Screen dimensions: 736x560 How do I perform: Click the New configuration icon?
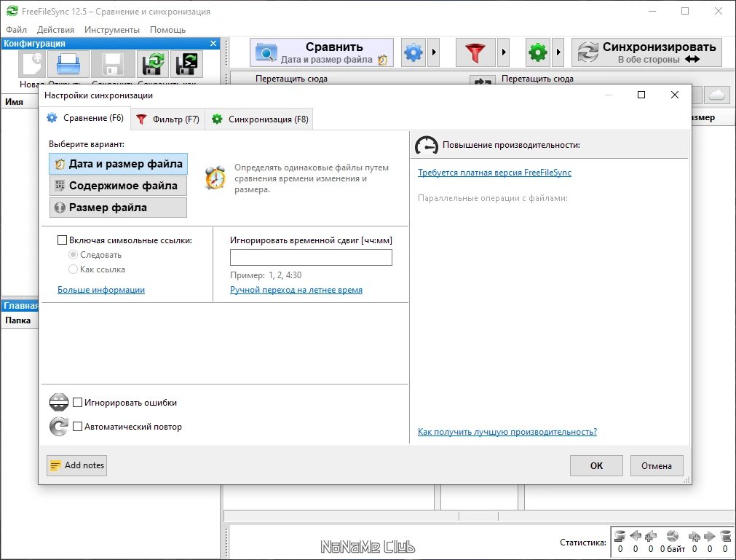[32, 64]
